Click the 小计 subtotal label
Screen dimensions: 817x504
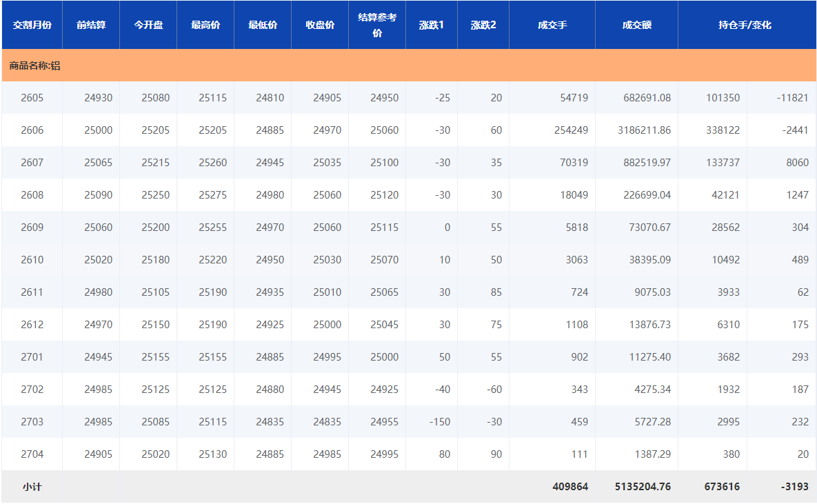click(x=32, y=487)
